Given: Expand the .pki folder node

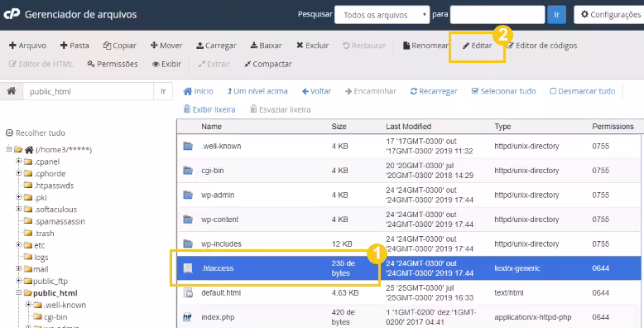Looking at the screenshot, I should coord(18,197).
